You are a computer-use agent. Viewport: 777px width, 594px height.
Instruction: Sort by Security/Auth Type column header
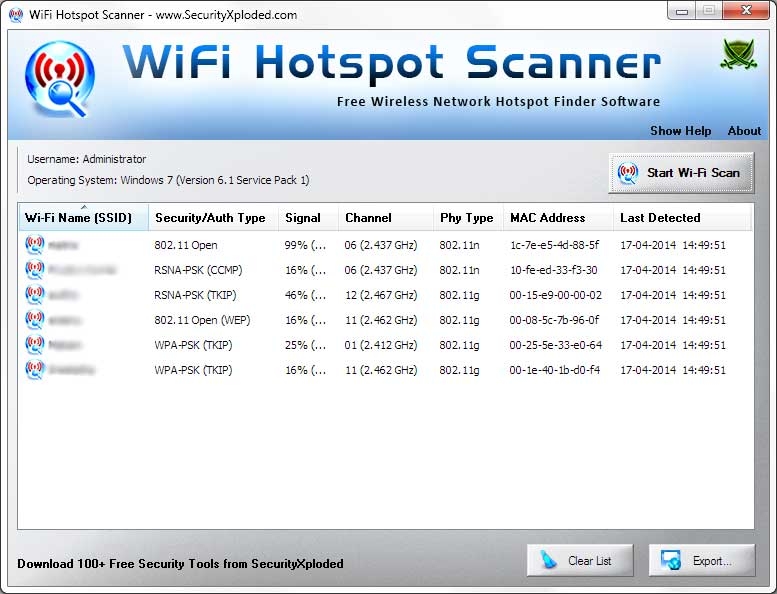pos(214,217)
